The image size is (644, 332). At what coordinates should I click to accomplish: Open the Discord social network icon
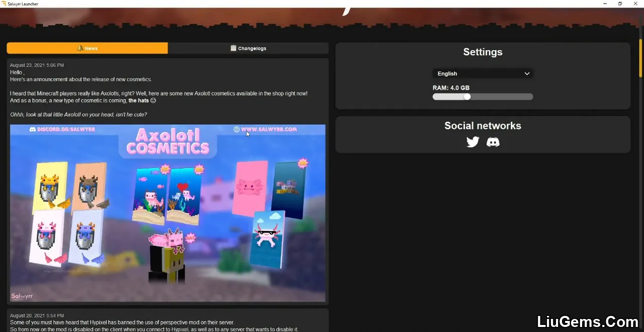coord(493,142)
